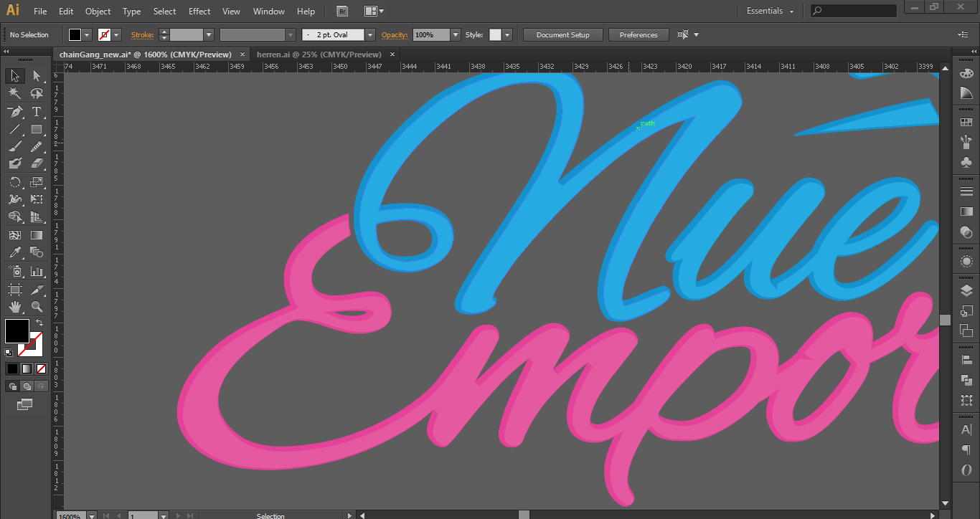Open the Effect menu
This screenshot has height=519, width=980.
[x=199, y=11]
